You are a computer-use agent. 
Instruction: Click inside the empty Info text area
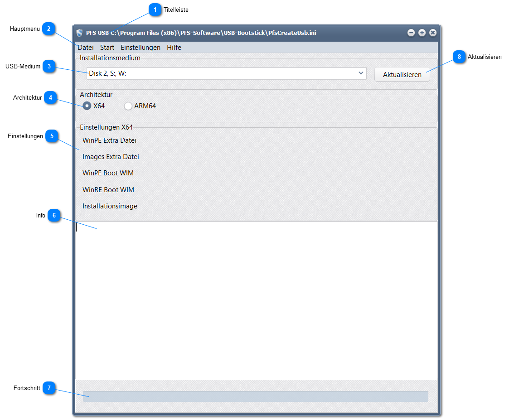(x=256, y=299)
